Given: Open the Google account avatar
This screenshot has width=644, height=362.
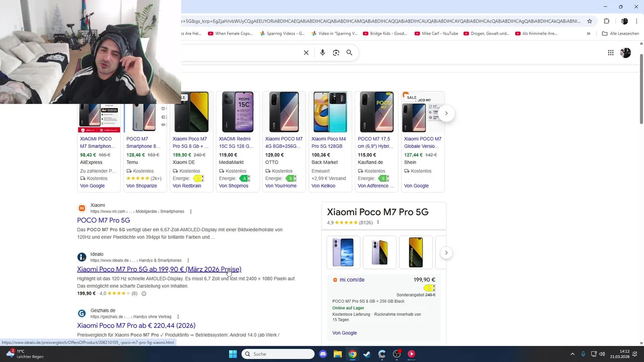Looking at the screenshot, I should (625, 53).
